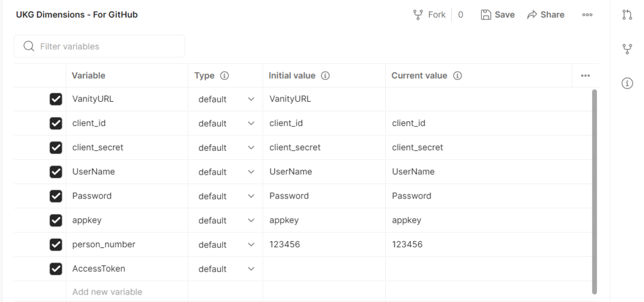The image size is (644, 302).
Task: Click the client_id variable name
Action: pos(89,123)
